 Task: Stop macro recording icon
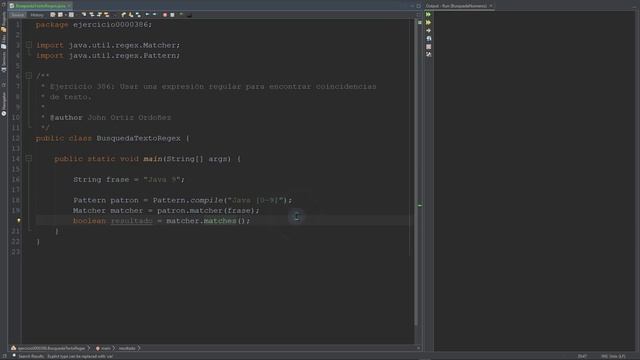(x=172, y=15)
